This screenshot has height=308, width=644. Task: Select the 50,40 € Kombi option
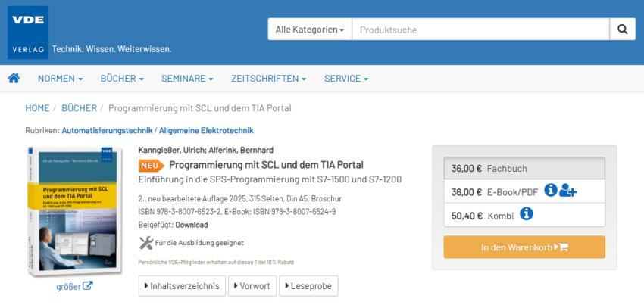[524, 214]
